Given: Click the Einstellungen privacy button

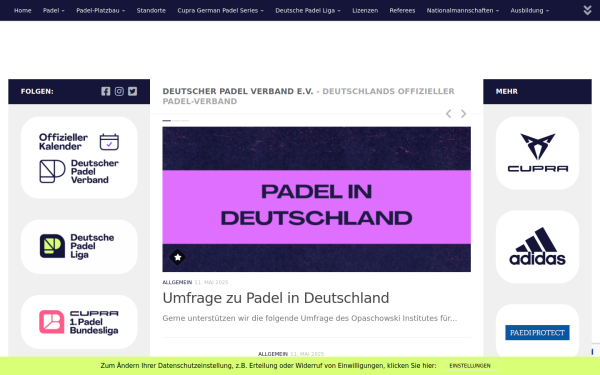Looking at the screenshot, I should pos(470,366).
